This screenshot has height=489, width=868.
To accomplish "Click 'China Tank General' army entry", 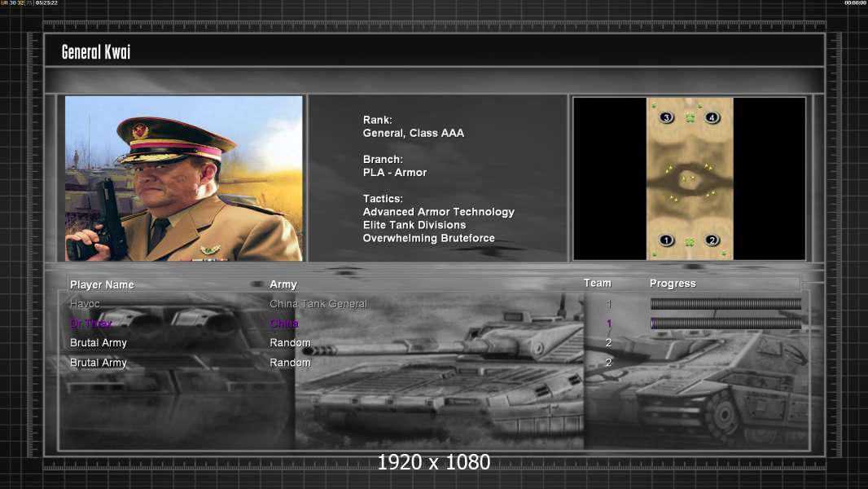I will (318, 303).
